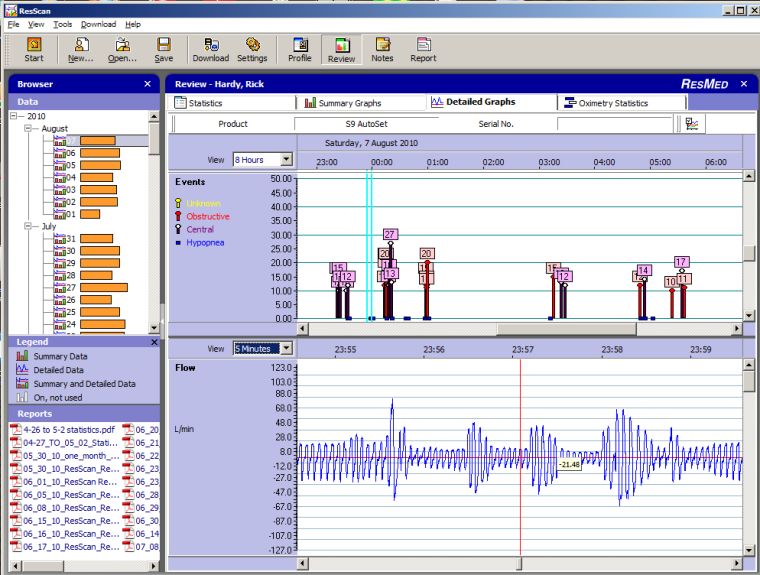Click the Start toolbar icon
Image resolution: width=760 pixels, height=575 pixels.
pyautogui.click(x=34, y=49)
